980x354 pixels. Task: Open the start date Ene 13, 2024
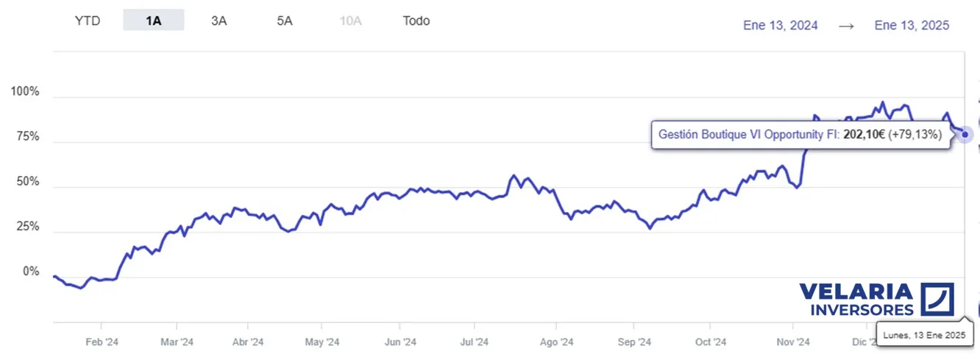(x=780, y=25)
